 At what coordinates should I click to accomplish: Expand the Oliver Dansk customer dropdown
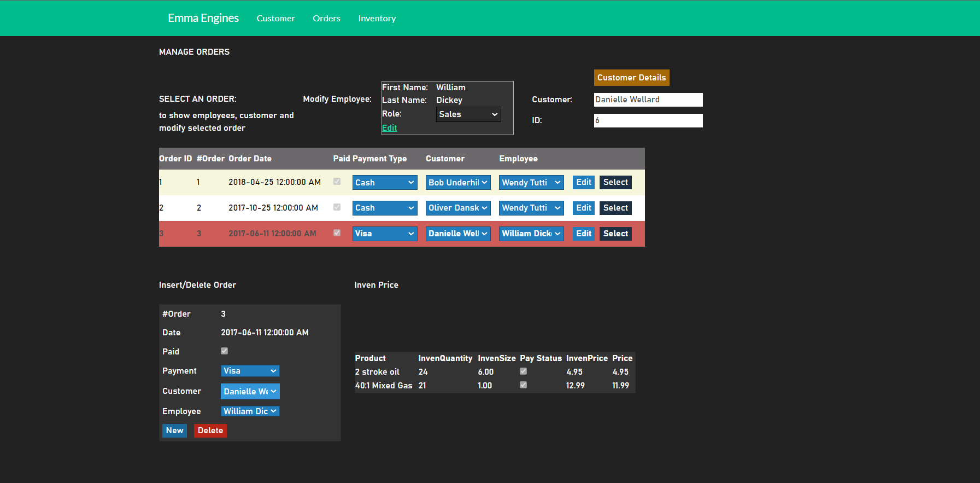[457, 208]
